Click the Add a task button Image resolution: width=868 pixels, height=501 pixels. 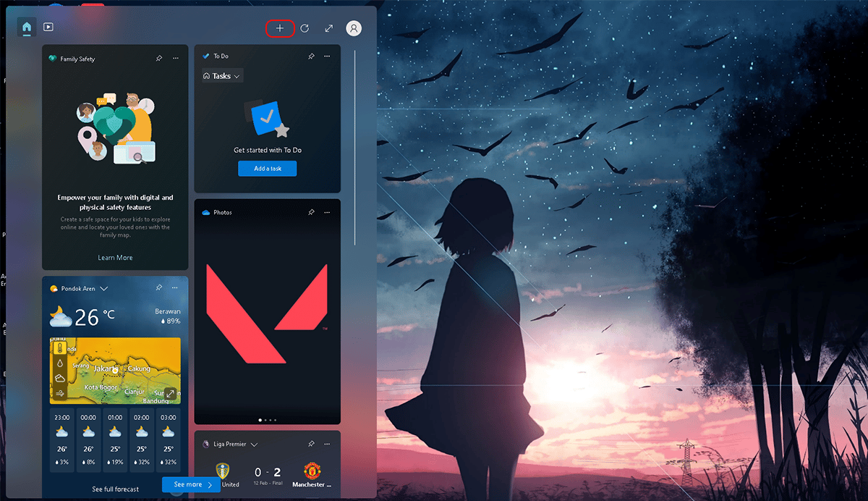267,168
